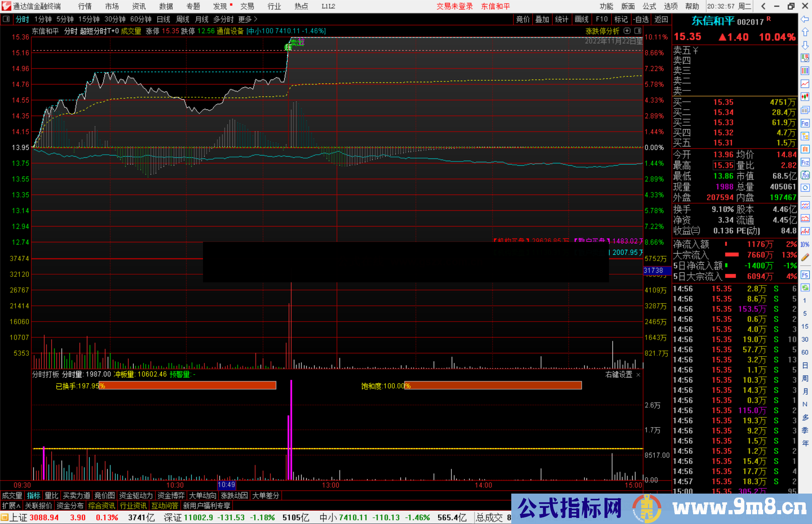Image resolution: width=812 pixels, height=524 pixels.
Task: Open the F10 company info sidebar icon
Action: point(805,123)
